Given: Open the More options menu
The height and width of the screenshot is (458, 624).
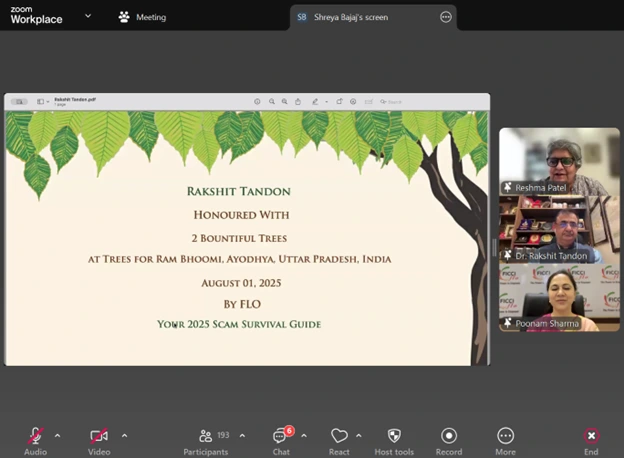Looking at the screenshot, I should [505, 437].
